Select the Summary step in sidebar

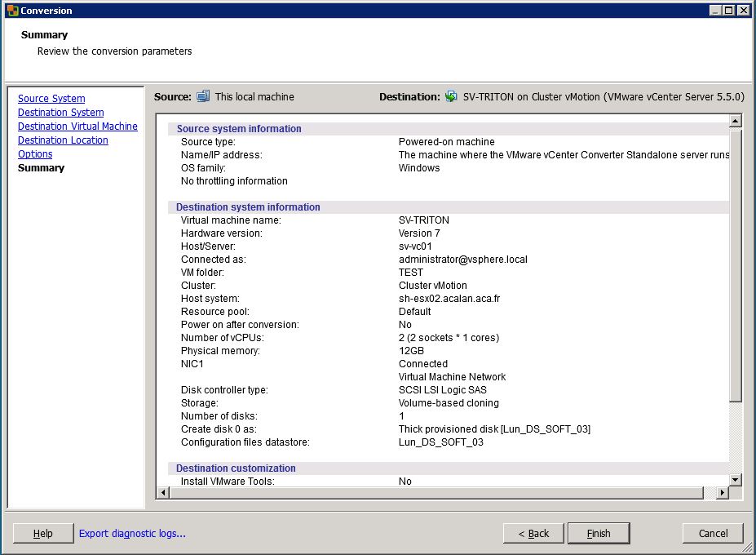click(41, 168)
